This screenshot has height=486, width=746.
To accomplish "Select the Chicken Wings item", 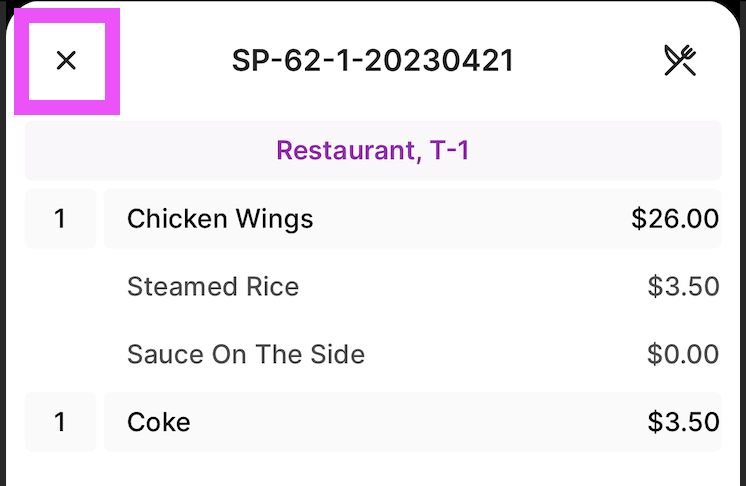I will point(220,218).
